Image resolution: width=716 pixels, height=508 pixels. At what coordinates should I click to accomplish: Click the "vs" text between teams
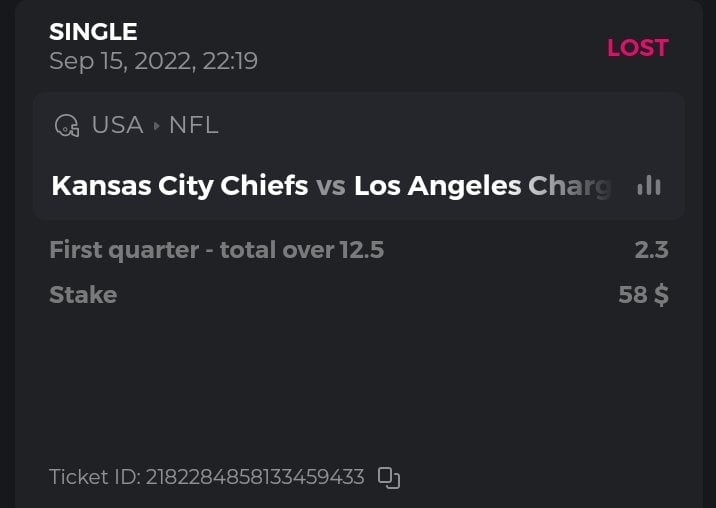click(x=331, y=186)
